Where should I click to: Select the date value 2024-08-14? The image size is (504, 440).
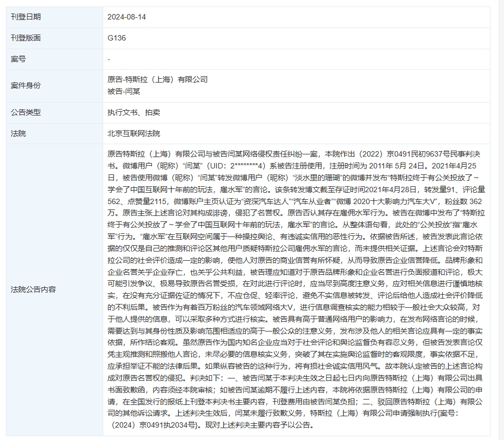tap(126, 17)
